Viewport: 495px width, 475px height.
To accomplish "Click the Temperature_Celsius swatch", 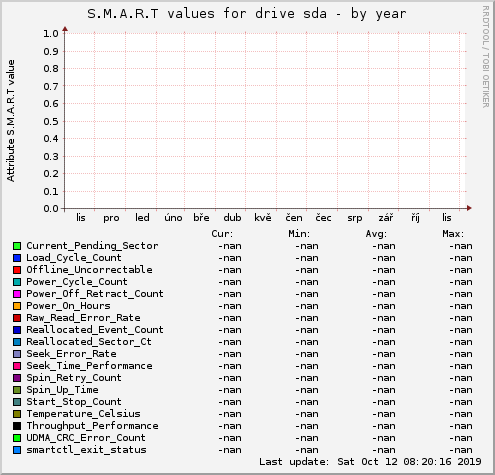I will [x=17, y=414].
